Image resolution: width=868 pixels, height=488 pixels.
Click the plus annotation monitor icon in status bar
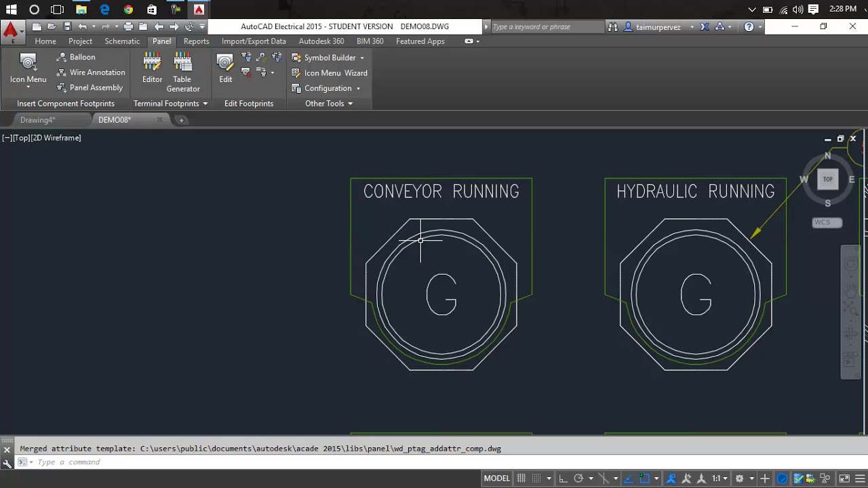[x=764, y=479]
